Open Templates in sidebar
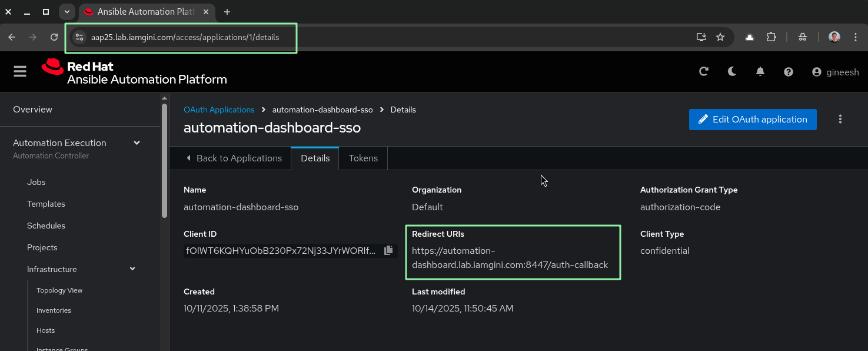Image resolution: width=868 pixels, height=351 pixels. click(x=46, y=204)
